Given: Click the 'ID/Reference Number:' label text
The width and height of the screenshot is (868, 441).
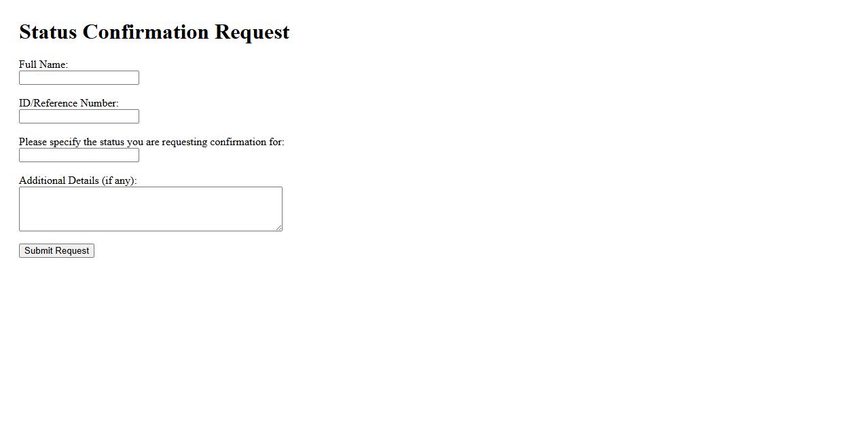Looking at the screenshot, I should [x=69, y=103].
